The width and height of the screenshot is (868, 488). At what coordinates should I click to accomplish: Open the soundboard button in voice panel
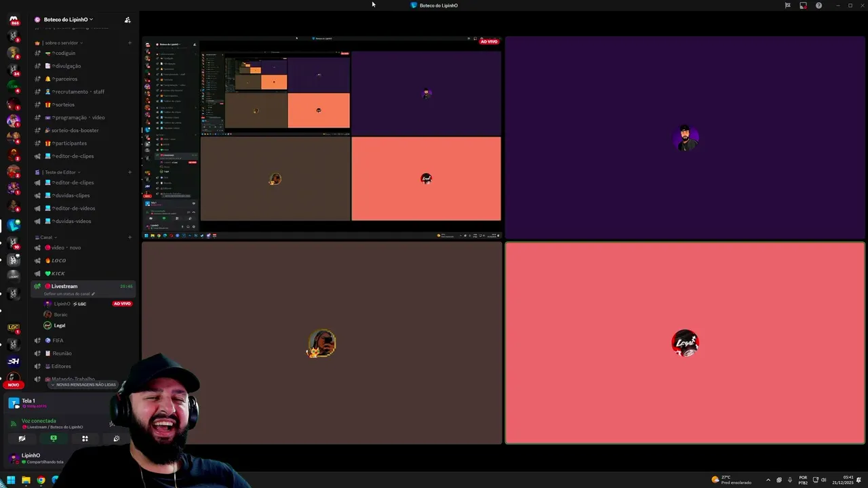click(117, 439)
